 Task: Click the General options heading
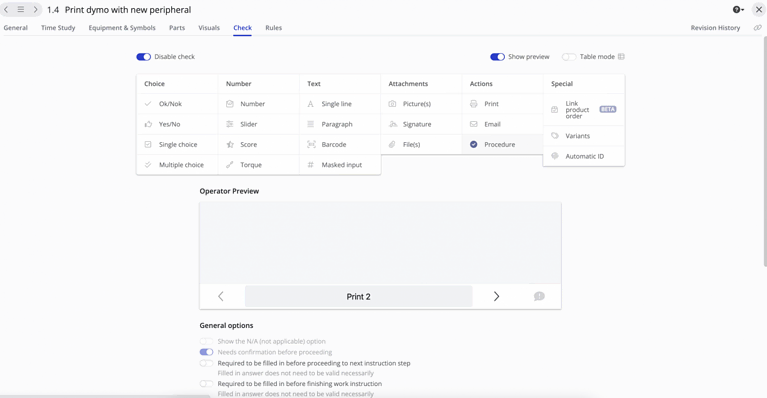[x=226, y=326]
